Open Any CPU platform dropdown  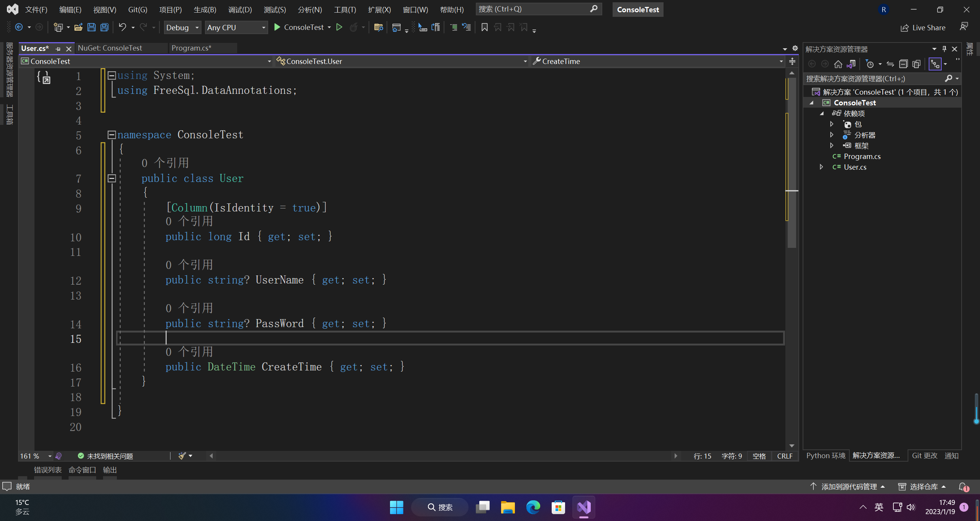pos(236,27)
